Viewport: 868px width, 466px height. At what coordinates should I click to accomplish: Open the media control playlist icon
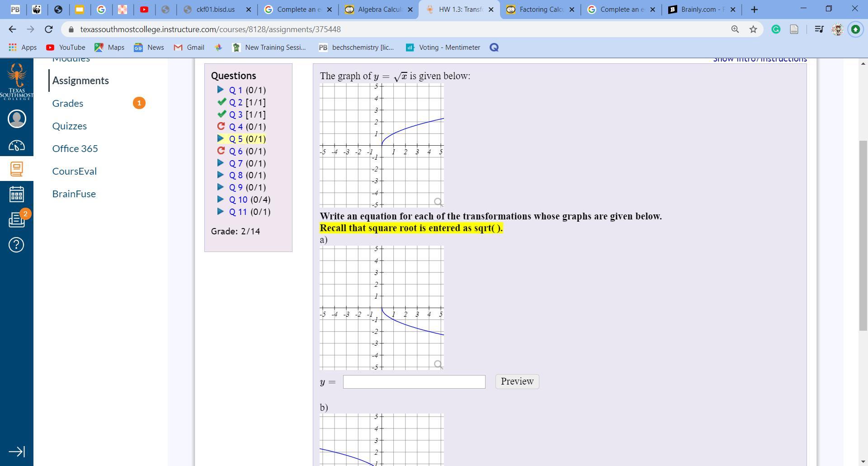point(819,29)
